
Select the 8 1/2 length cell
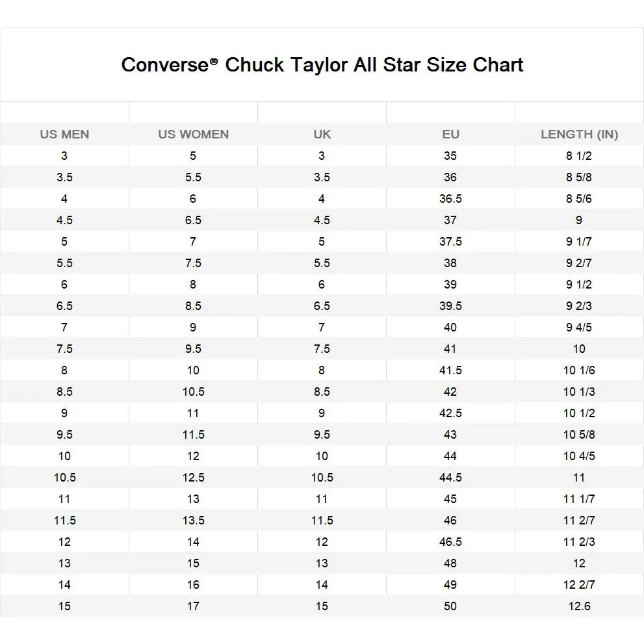tap(579, 156)
